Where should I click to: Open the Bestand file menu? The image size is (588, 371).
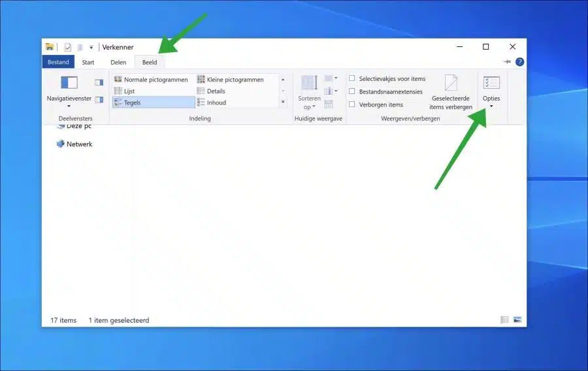pos(58,62)
